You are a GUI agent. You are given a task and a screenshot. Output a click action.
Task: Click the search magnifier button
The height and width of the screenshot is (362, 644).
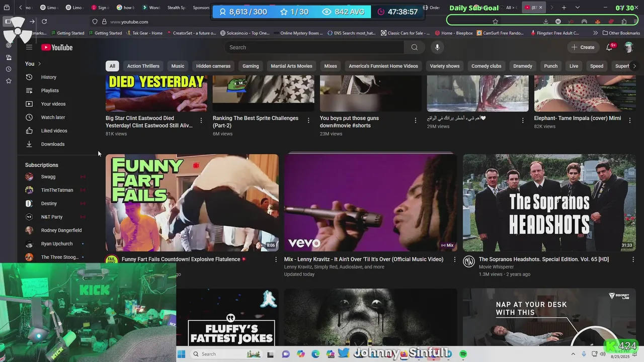pyautogui.click(x=414, y=47)
